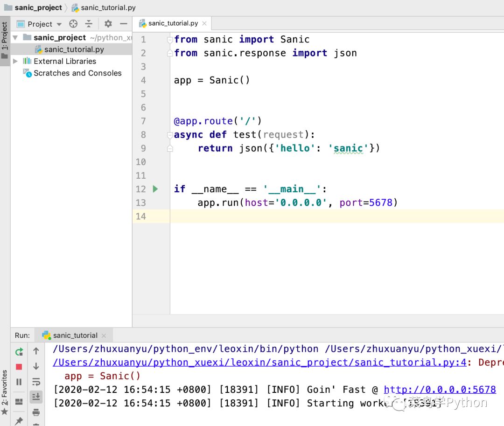
Task: Run the script via the green gutter arrow
Action: tap(155, 189)
